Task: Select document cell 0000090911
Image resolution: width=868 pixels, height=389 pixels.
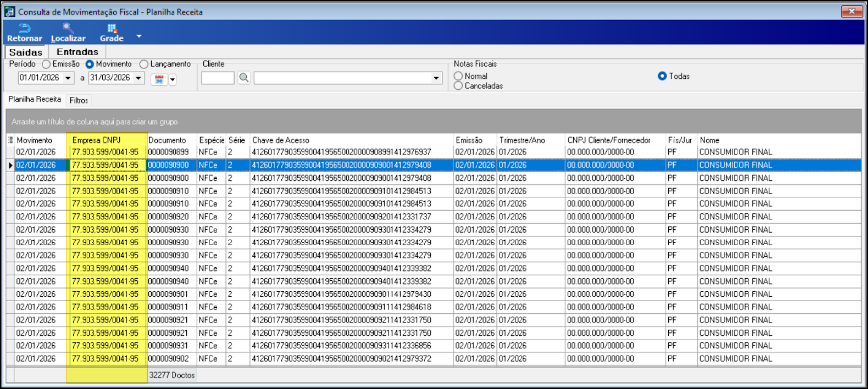Action: tap(172, 307)
